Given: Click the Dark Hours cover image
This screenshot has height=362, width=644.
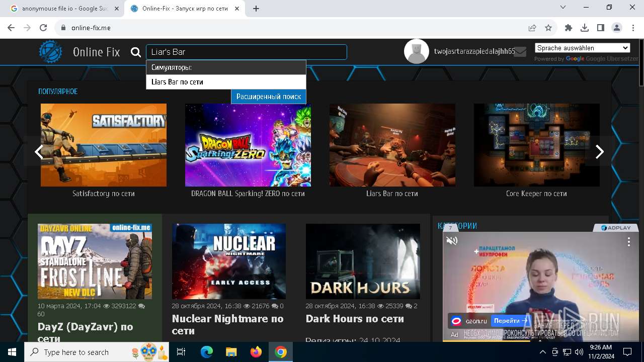Looking at the screenshot, I should click(363, 261).
